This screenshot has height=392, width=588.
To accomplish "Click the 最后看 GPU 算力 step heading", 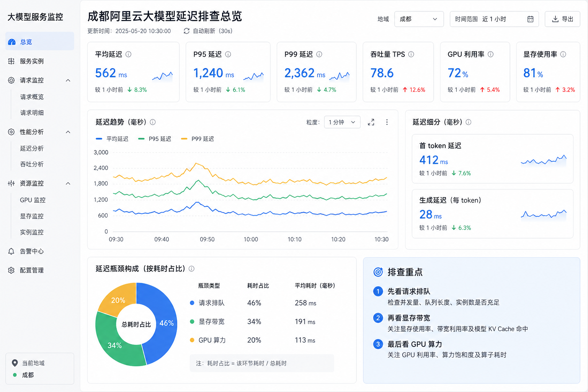I will pos(415,344).
